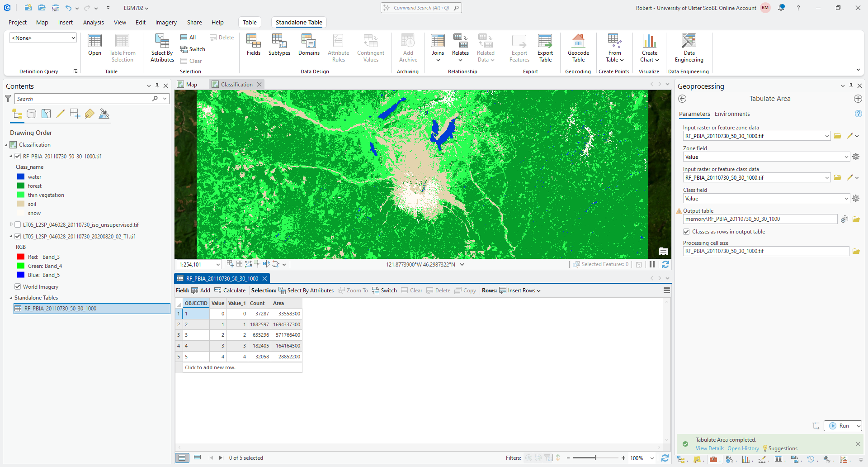Toggle visibility of World Imagery layer

coord(18,286)
